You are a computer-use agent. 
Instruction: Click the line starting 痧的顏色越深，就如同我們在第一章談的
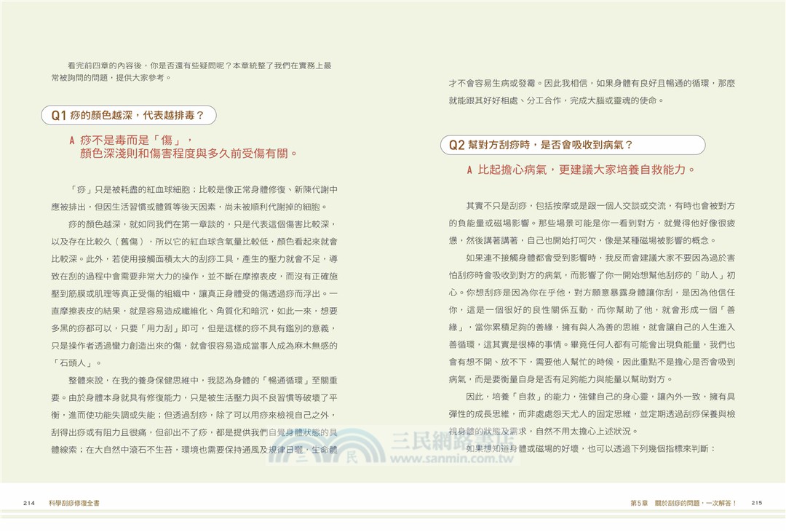point(203,224)
